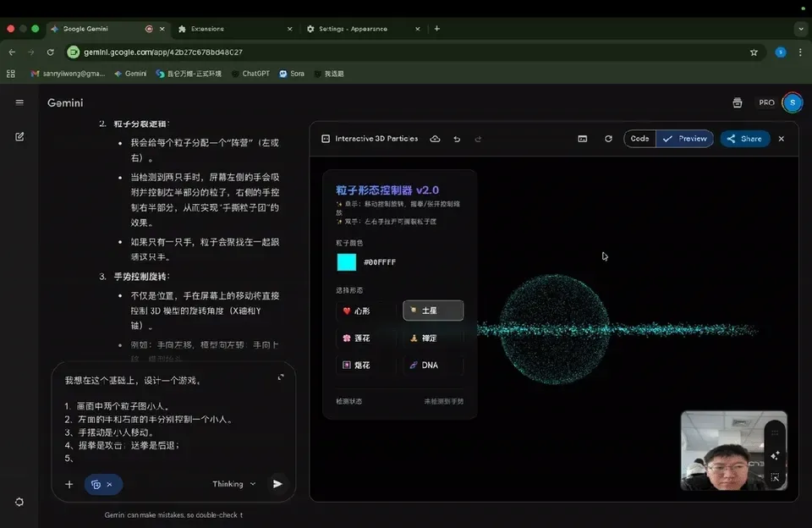
Task: Open the Chrome three-dot menu
Action: click(800, 52)
